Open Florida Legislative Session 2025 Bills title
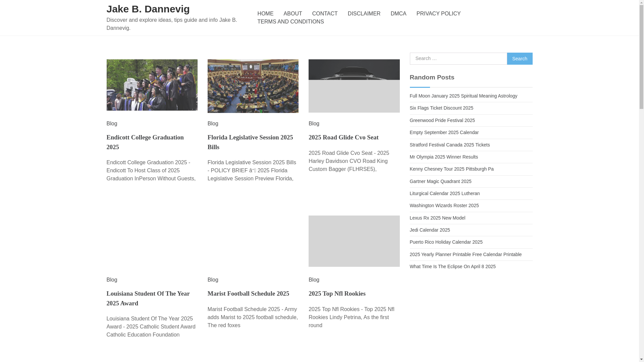Image resolution: width=644 pixels, height=362 pixels. click(x=250, y=142)
